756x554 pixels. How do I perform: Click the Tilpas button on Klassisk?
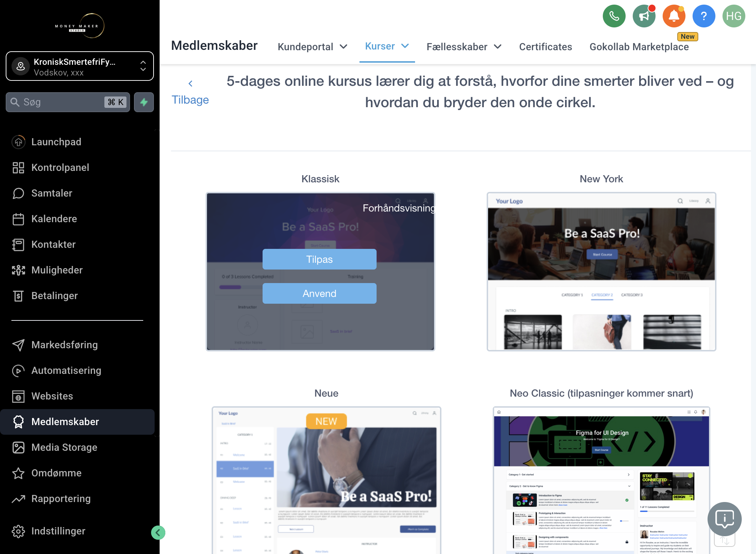[x=320, y=259]
